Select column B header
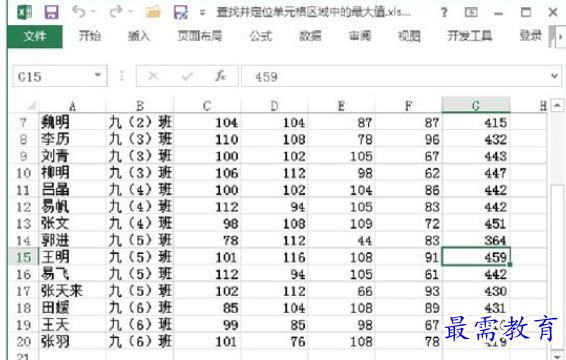This screenshot has width=566, height=360. [x=140, y=106]
